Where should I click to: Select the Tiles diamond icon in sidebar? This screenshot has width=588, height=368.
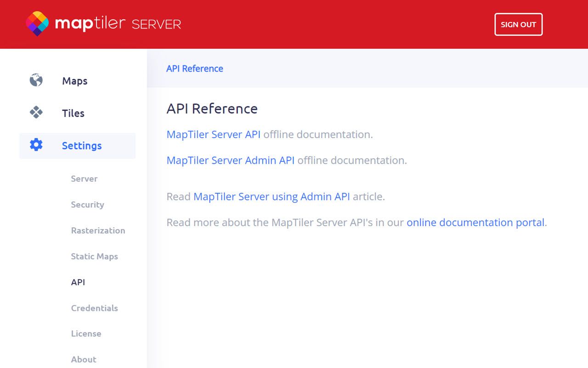coord(36,113)
